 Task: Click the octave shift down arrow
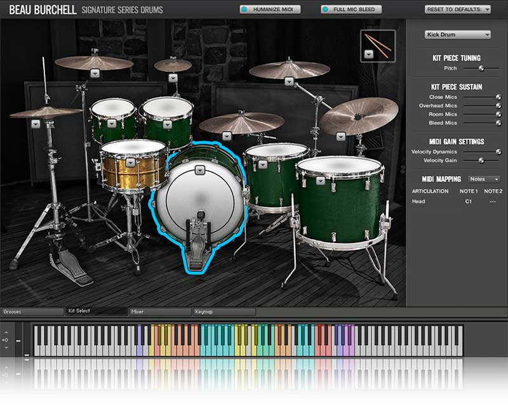[6, 348]
